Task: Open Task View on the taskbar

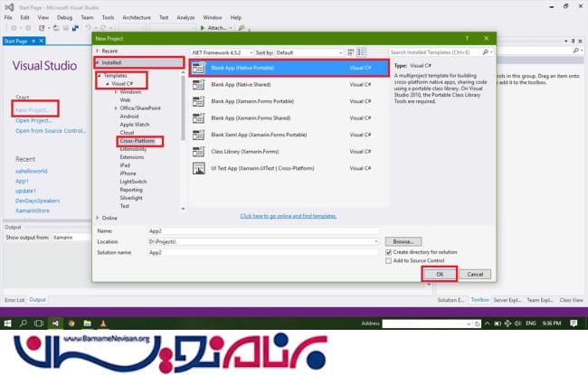Action: click(39, 323)
